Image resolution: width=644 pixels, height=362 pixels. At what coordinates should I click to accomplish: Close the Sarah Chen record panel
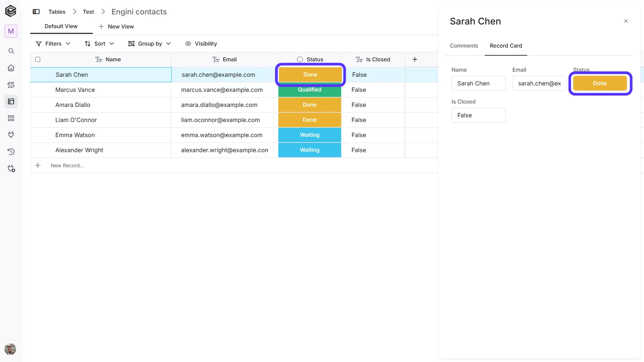[x=626, y=21]
